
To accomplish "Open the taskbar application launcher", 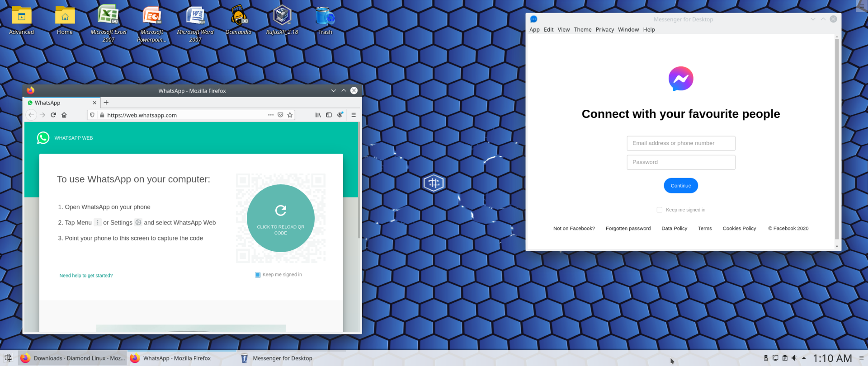I will pyautogui.click(x=8, y=358).
